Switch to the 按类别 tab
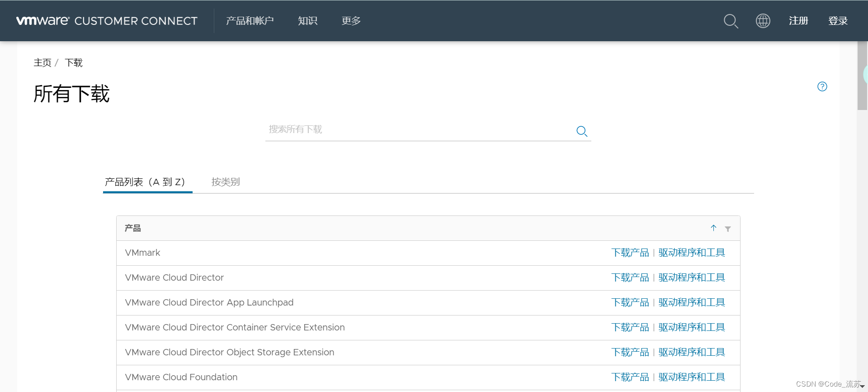This screenshot has height=392, width=868. pyautogui.click(x=226, y=182)
